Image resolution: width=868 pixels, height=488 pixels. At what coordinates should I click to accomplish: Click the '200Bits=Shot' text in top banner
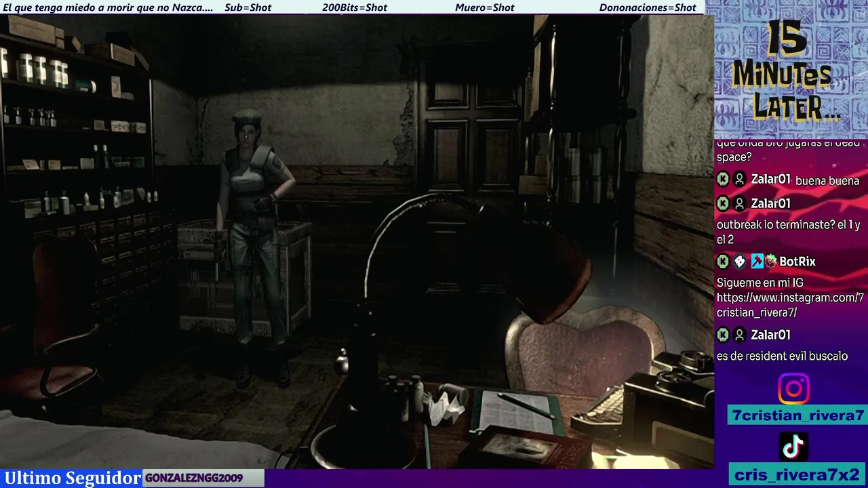point(355,7)
